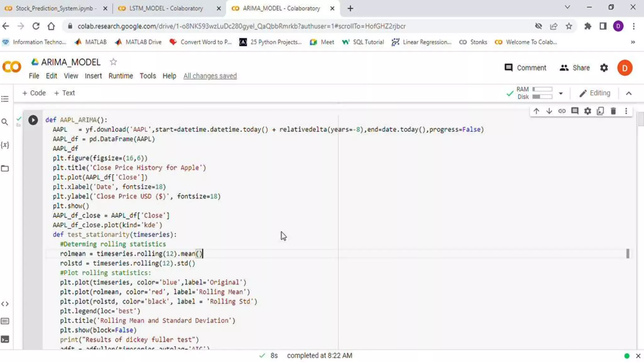Viewport: 644px width, 362px height.
Task: Open the Files folder panel
Action: click(x=5, y=168)
